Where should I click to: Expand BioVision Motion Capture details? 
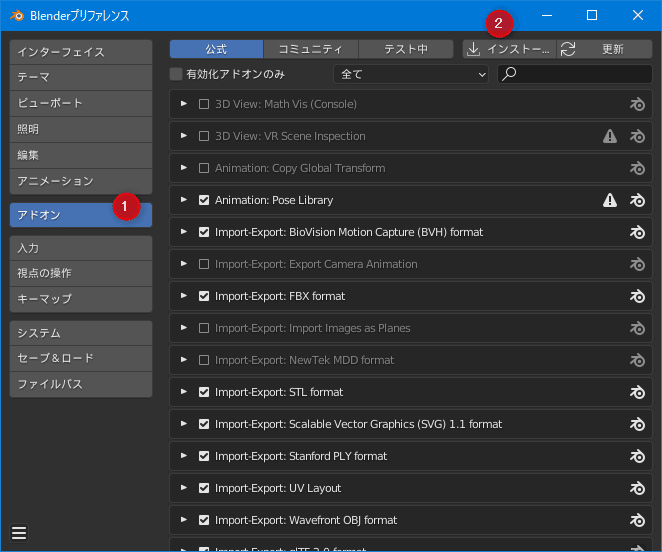pos(184,232)
